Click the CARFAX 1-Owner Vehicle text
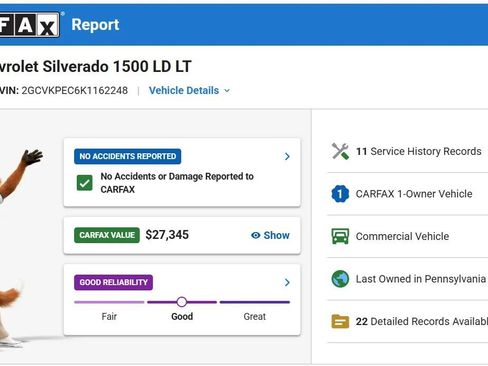Image resolution: width=488 pixels, height=366 pixels. (414, 194)
